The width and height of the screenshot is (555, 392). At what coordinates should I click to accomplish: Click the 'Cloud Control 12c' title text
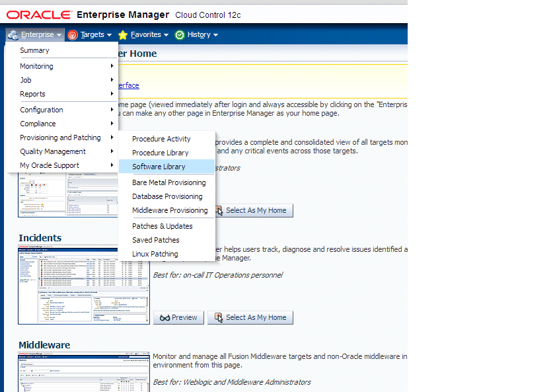tap(208, 15)
